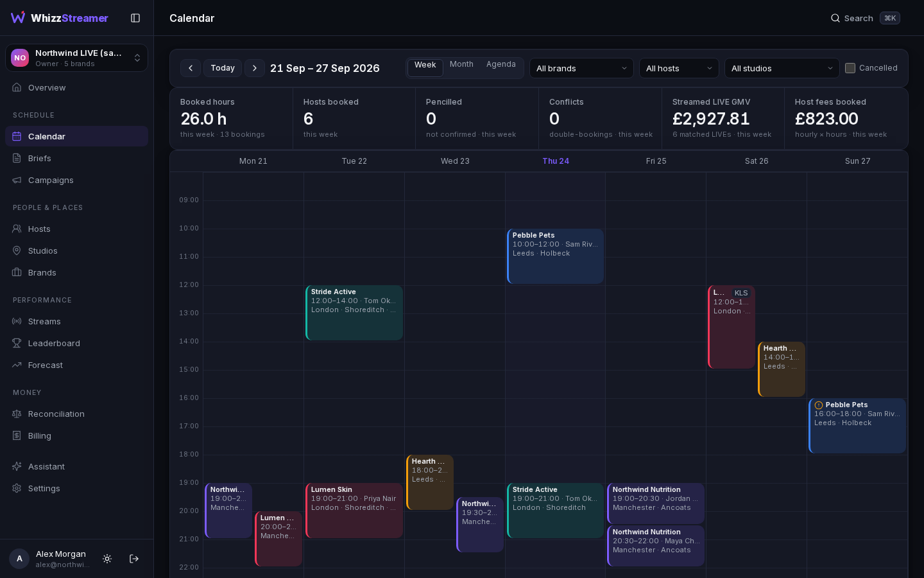The width and height of the screenshot is (924, 578).
Task: Click Host fees booked £823.00 value
Action: tap(826, 119)
